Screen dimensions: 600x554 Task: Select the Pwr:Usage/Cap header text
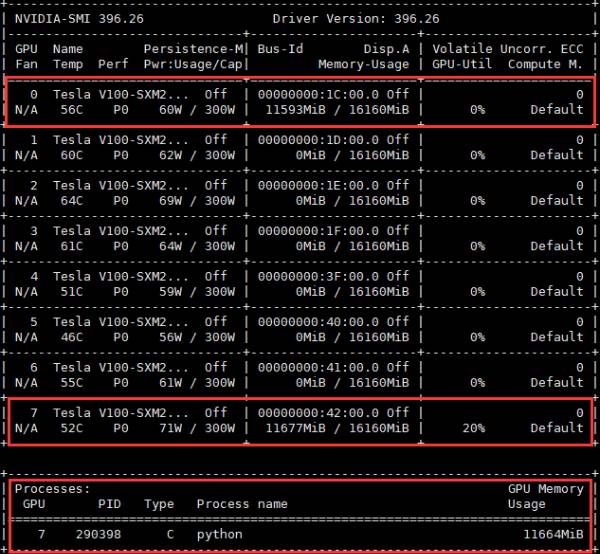point(193,64)
